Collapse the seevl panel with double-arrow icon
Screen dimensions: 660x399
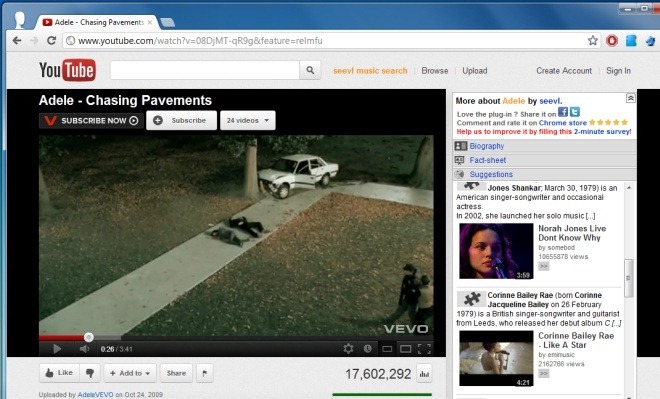point(631,98)
